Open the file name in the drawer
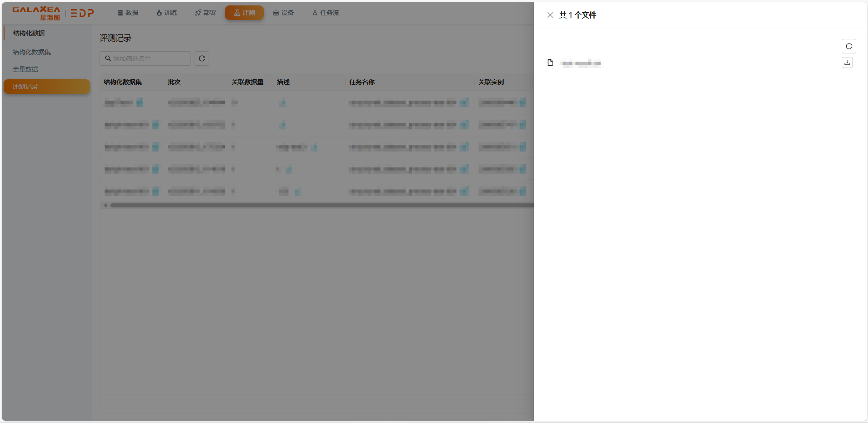The image size is (868, 423). tap(581, 63)
